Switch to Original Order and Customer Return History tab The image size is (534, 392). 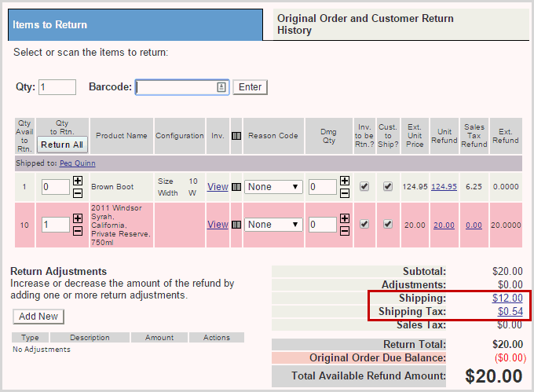[365, 24]
